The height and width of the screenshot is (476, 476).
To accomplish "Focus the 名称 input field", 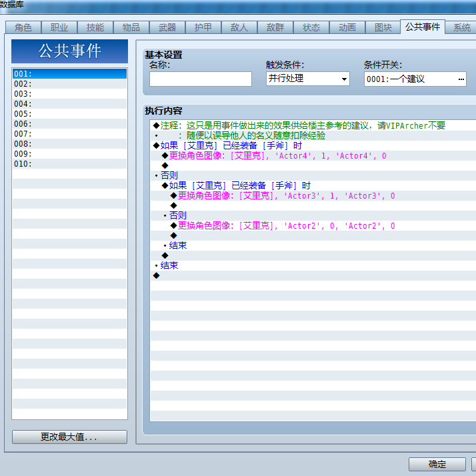I will [201, 79].
